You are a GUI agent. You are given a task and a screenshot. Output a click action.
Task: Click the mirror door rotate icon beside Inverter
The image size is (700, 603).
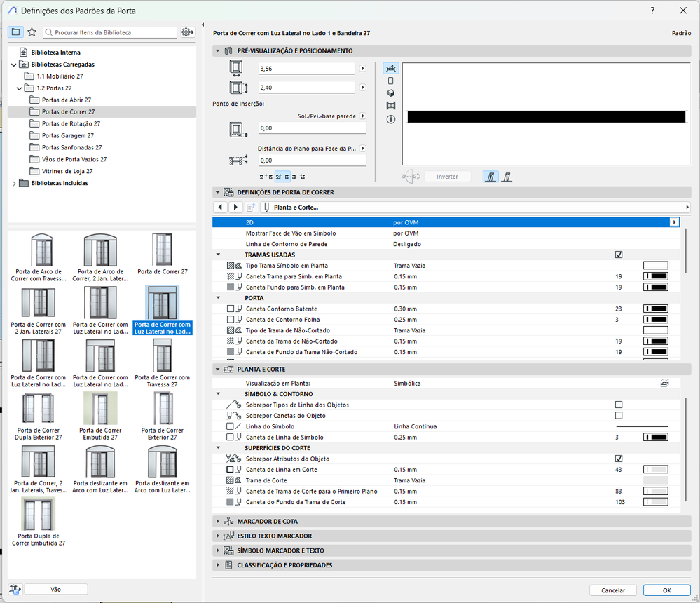click(x=411, y=177)
